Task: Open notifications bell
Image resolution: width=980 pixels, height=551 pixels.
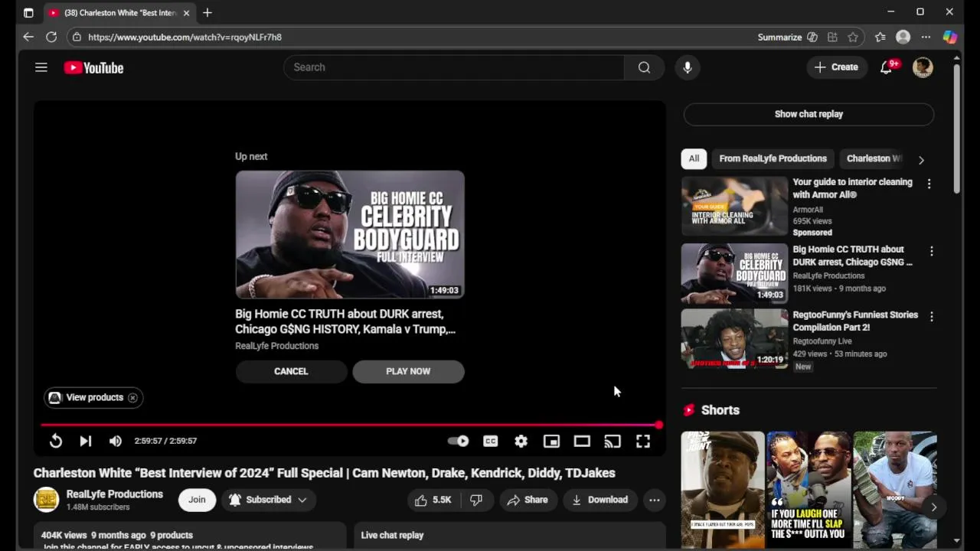Action: point(887,67)
